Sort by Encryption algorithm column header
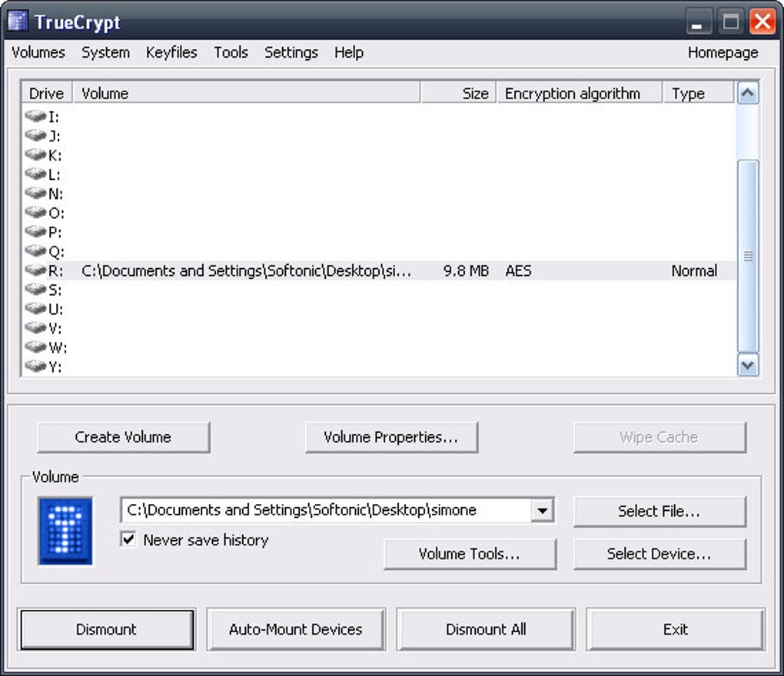 (580, 94)
